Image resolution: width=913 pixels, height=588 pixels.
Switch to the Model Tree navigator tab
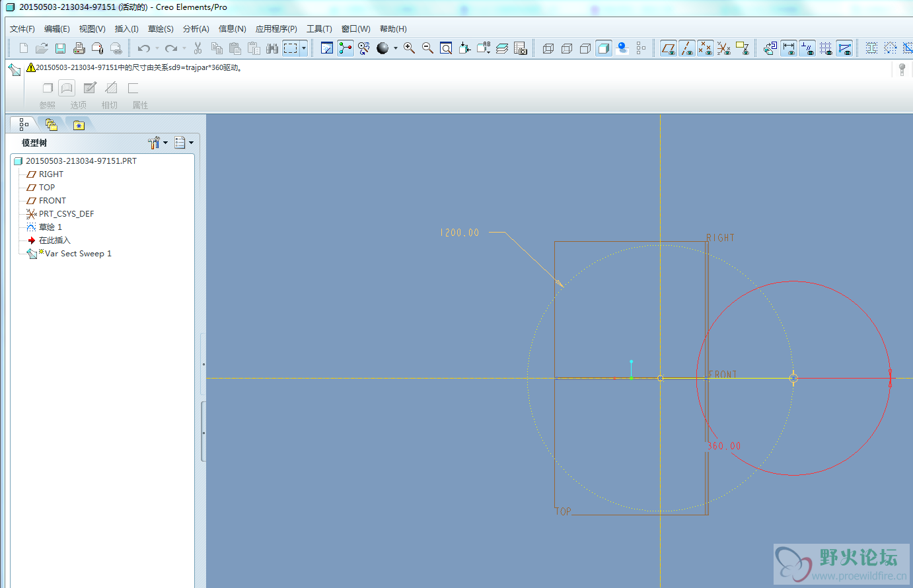pos(24,124)
